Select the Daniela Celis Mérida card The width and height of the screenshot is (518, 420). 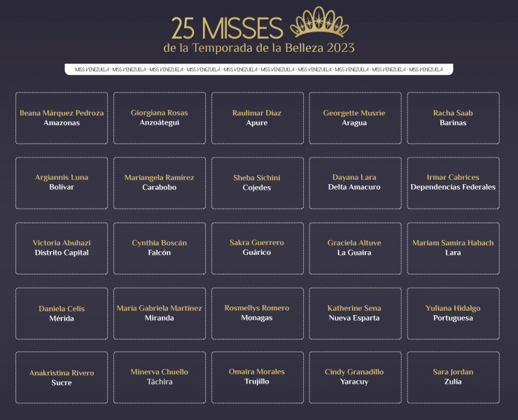[62, 314]
